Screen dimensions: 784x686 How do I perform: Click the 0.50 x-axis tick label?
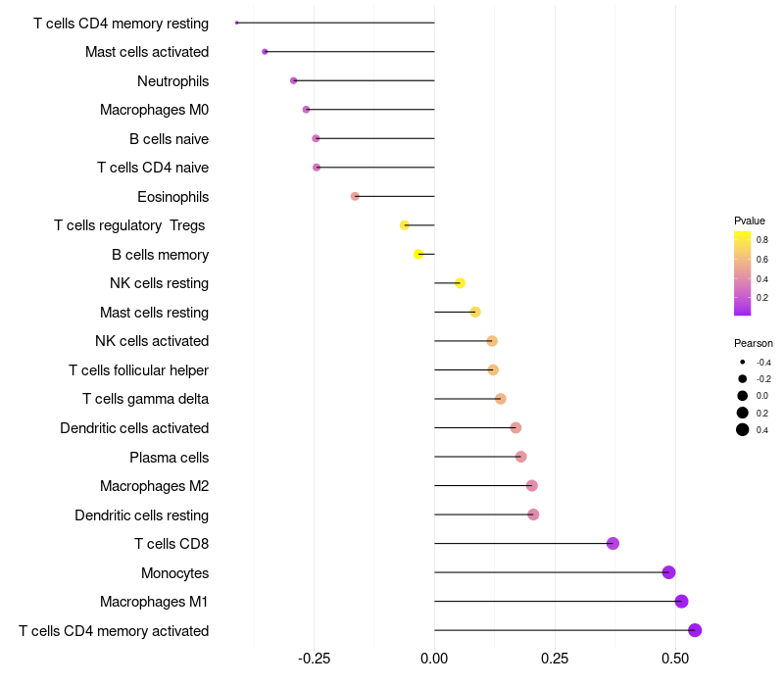click(674, 660)
